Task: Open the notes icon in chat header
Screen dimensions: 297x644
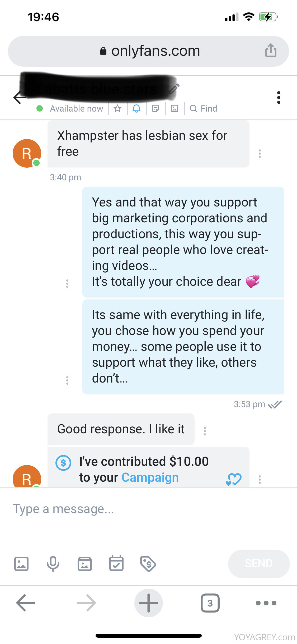Action: (x=155, y=108)
